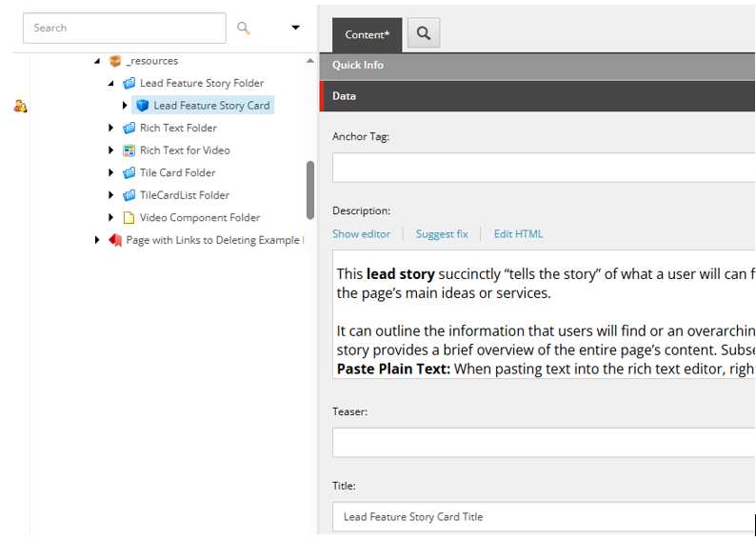The width and height of the screenshot is (756, 540).
Task: Click the locked user icon in left gutter
Action: tap(20, 106)
